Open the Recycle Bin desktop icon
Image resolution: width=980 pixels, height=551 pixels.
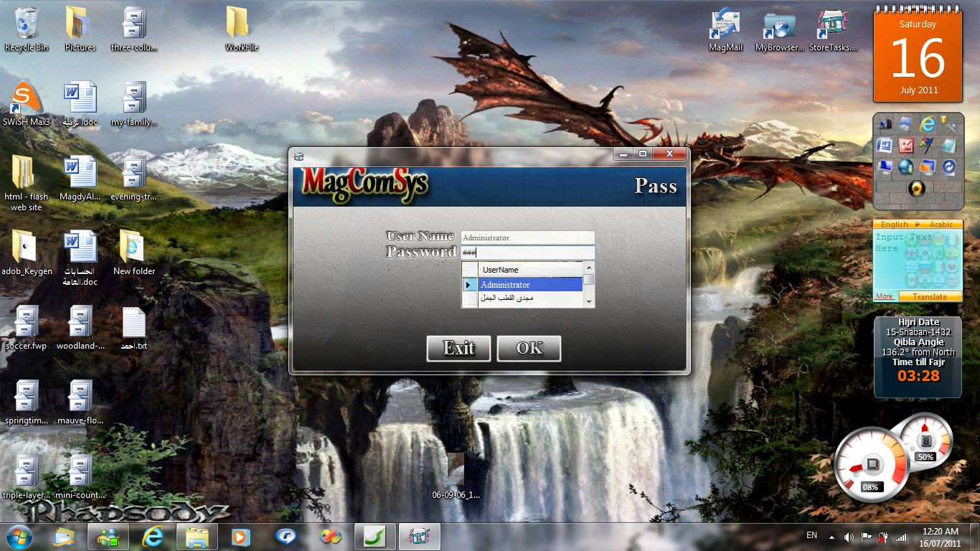click(27, 29)
